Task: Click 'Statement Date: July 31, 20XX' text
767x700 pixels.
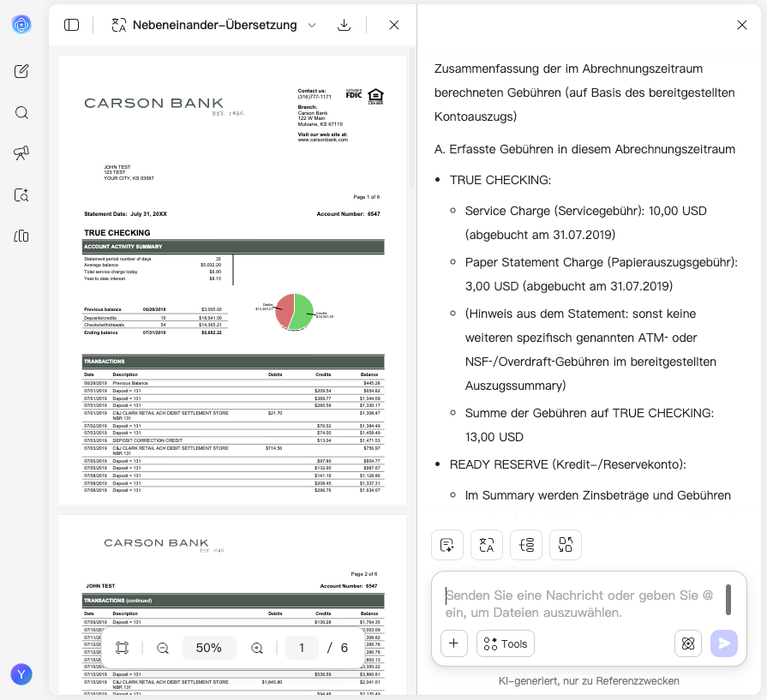Action: [125, 213]
